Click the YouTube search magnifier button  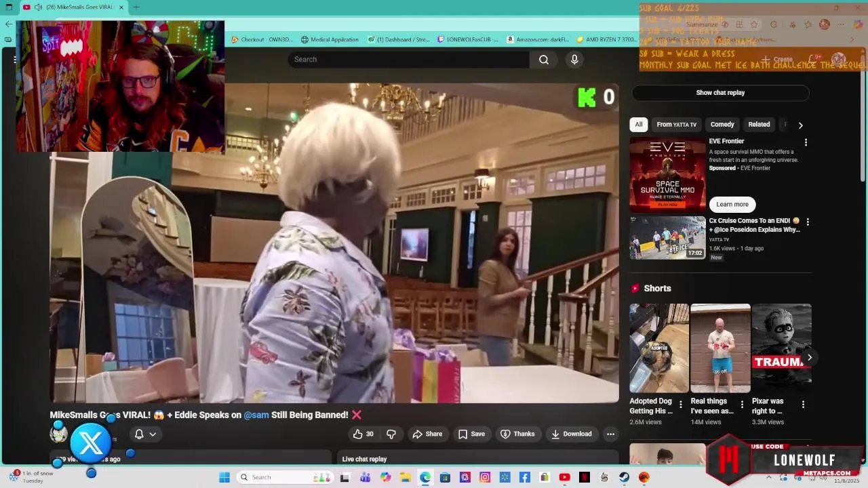544,60
